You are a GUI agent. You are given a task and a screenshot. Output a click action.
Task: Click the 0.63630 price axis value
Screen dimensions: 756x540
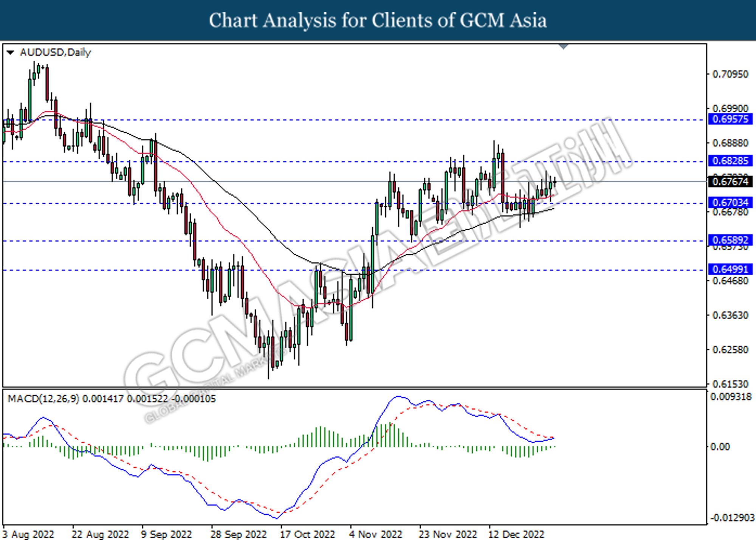pyautogui.click(x=730, y=315)
